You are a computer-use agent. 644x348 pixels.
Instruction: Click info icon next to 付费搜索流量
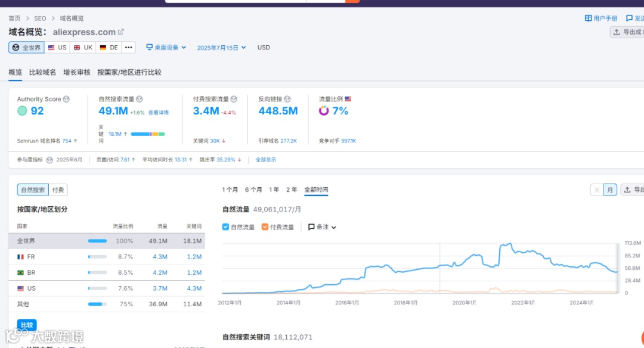click(234, 99)
